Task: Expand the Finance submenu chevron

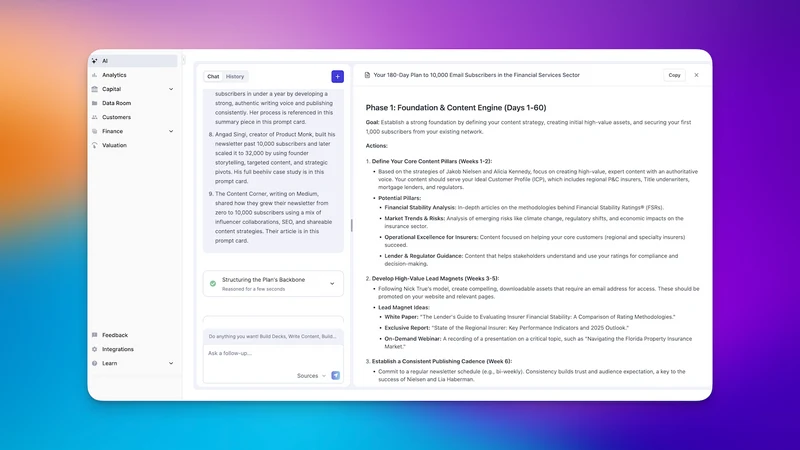Action: [x=171, y=131]
